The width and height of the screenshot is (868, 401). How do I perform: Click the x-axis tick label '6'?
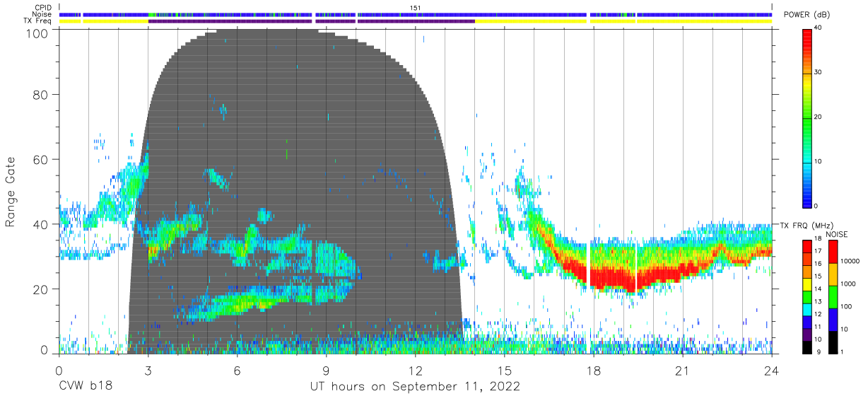(237, 371)
